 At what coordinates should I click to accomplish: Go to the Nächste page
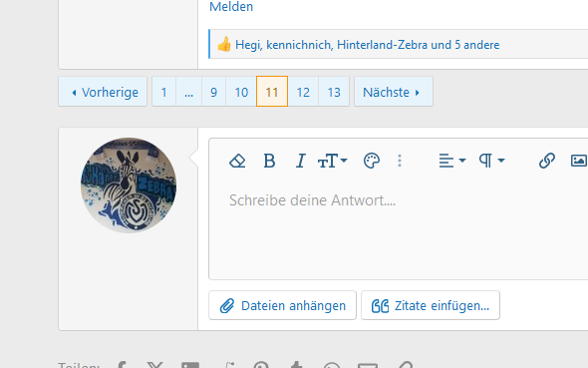394,92
